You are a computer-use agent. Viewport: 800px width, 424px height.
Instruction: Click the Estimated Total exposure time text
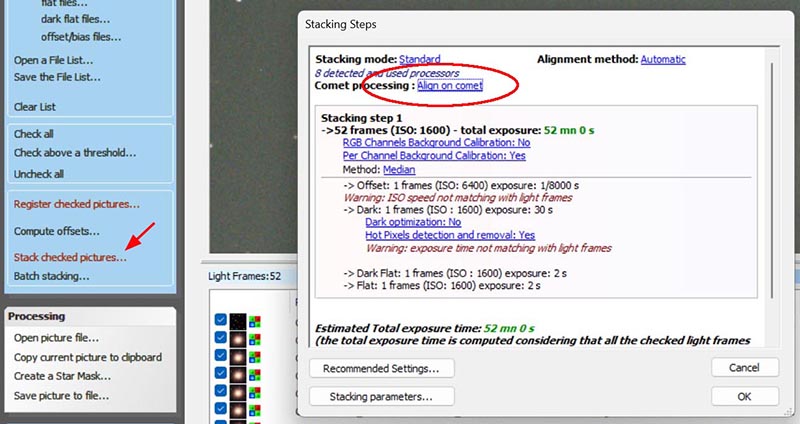[x=424, y=328]
